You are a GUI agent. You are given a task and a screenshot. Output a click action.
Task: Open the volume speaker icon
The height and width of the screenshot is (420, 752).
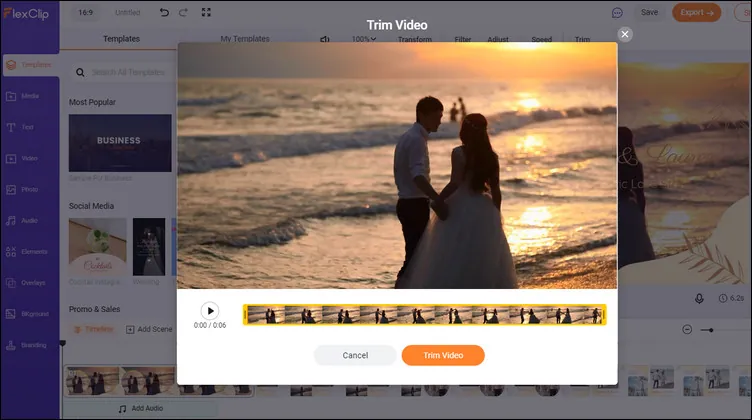coord(325,39)
